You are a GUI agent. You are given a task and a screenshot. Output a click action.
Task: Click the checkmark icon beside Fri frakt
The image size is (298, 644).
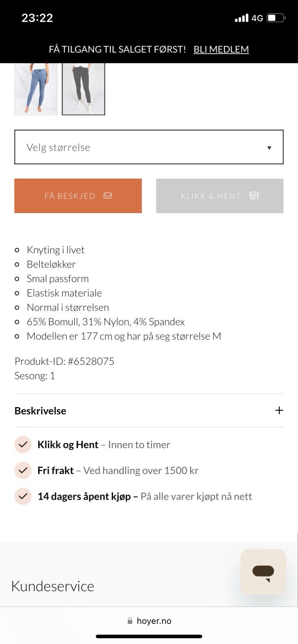[x=23, y=470]
